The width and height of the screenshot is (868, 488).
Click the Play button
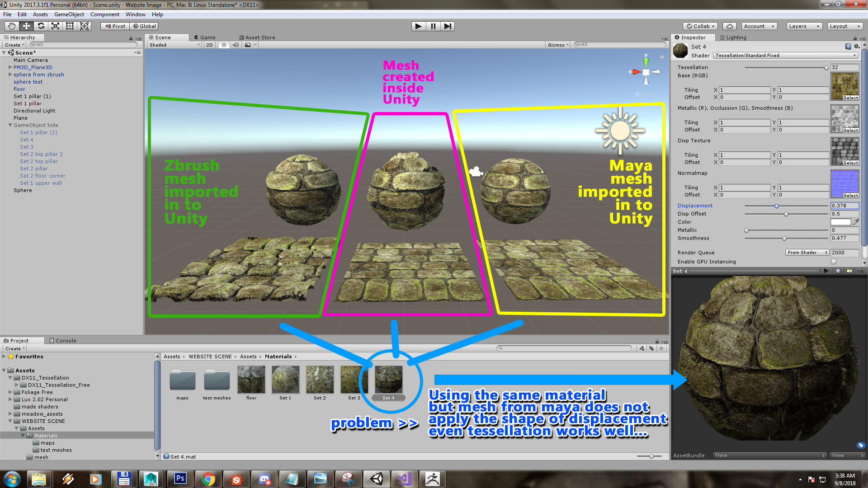click(419, 26)
